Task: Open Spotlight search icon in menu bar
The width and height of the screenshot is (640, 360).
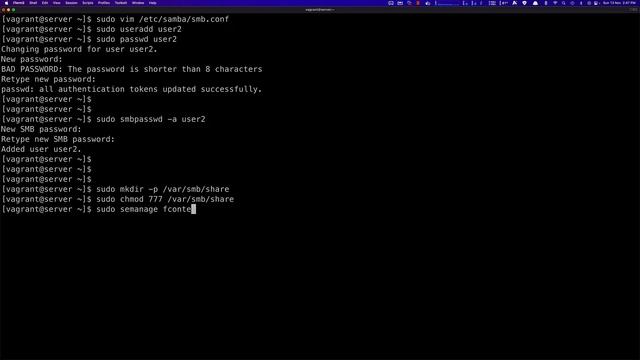Action: (x=564, y=3)
